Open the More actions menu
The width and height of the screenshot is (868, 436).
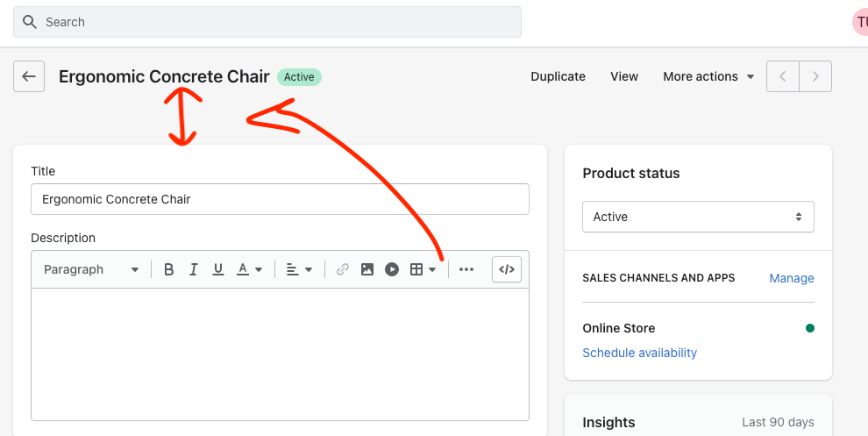(708, 76)
